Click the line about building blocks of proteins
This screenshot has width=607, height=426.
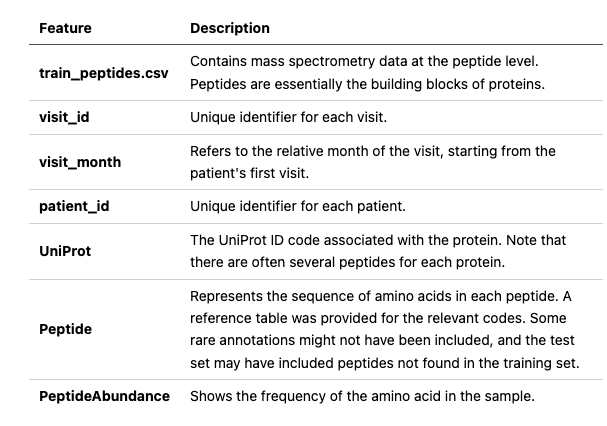[x=367, y=84]
